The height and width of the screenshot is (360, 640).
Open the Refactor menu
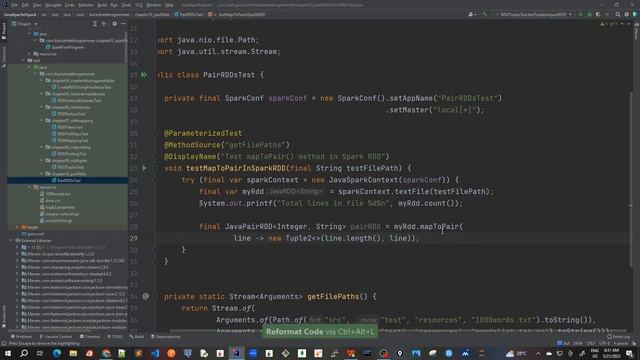point(86,5)
